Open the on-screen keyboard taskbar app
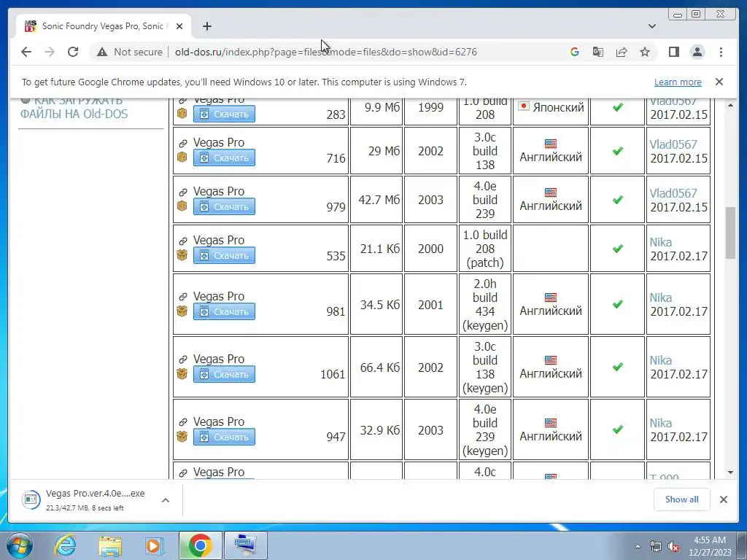This screenshot has height=560, width=747. point(245,545)
